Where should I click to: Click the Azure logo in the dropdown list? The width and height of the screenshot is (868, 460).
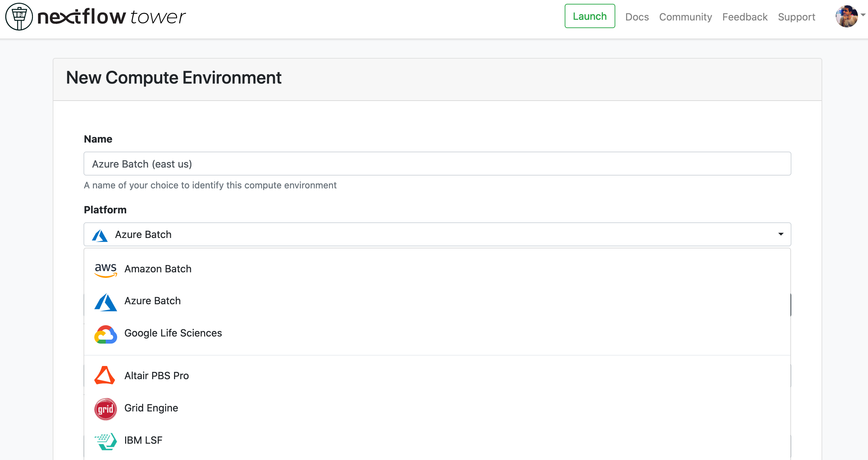[105, 302]
